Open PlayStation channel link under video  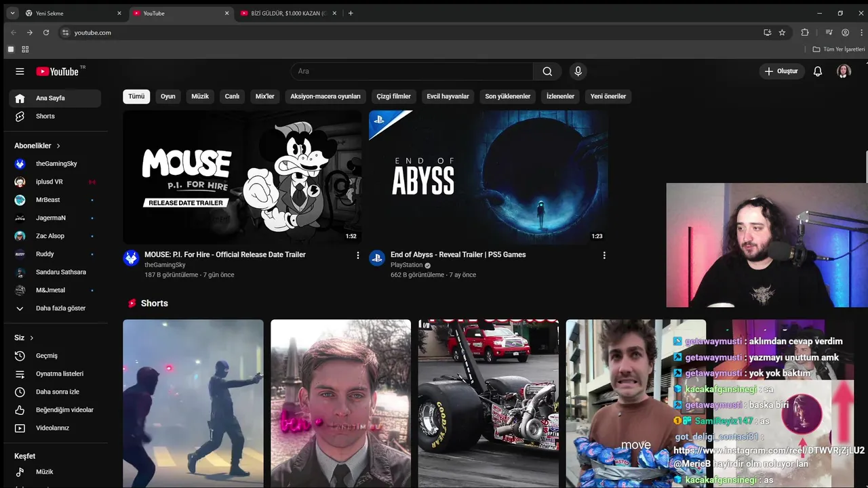coord(407,265)
